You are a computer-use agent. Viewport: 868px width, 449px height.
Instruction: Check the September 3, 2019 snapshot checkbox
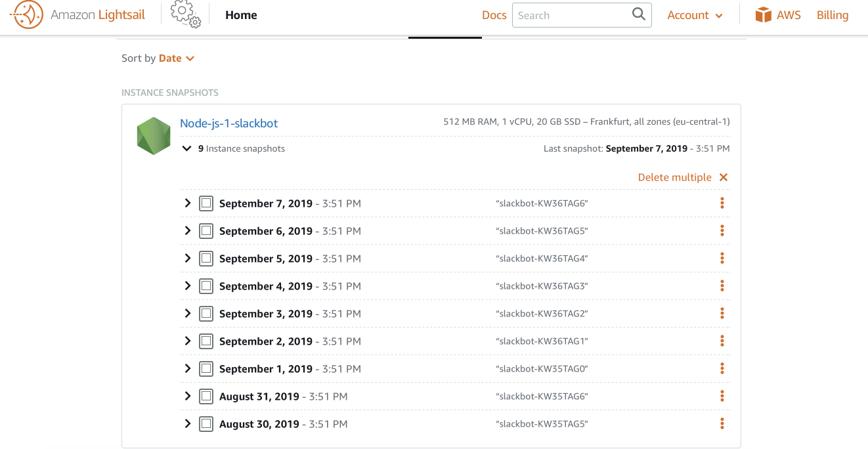click(206, 314)
